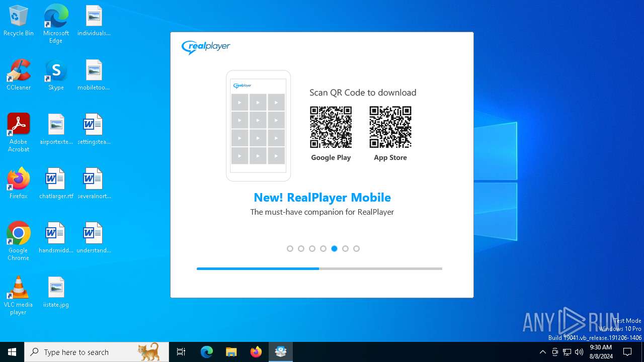Viewport: 644px width, 362px height.
Task: Click the RealPlayer logo in the installer
Action: coord(206,47)
